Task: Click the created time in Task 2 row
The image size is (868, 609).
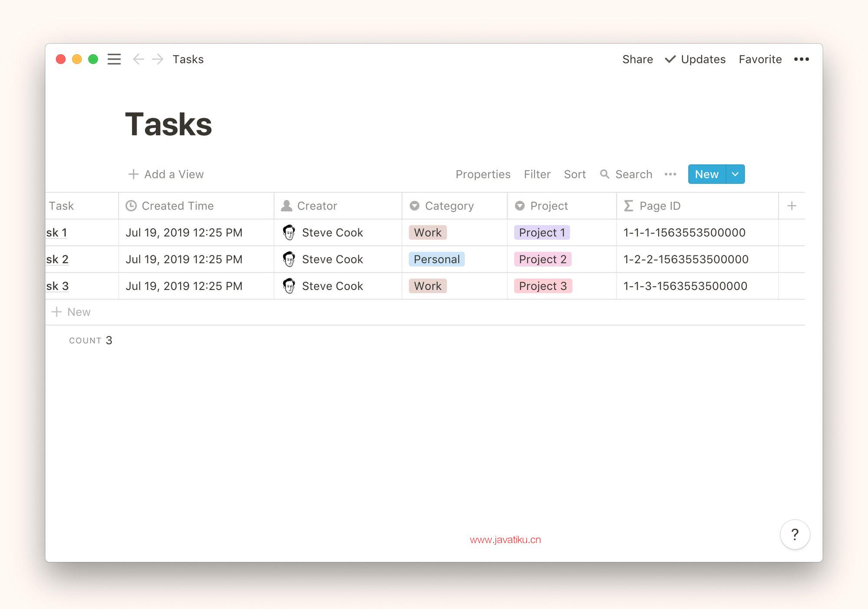Action: tap(184, 259)
